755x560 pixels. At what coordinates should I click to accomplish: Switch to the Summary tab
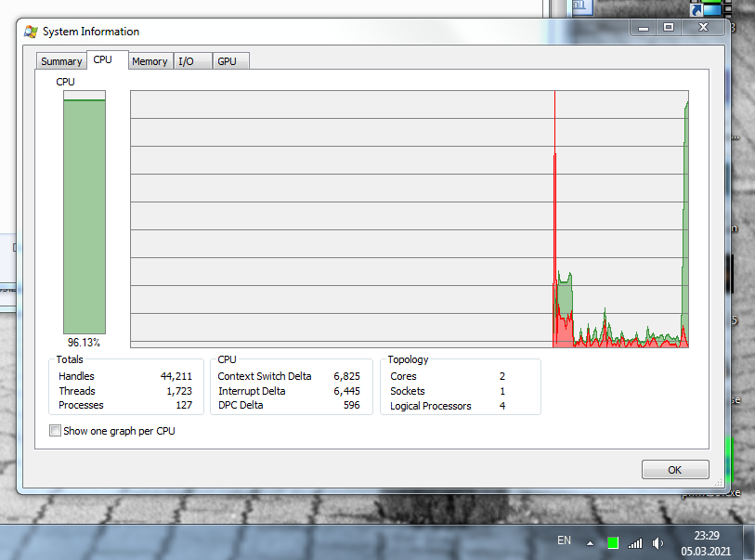[x=61, y=61]
